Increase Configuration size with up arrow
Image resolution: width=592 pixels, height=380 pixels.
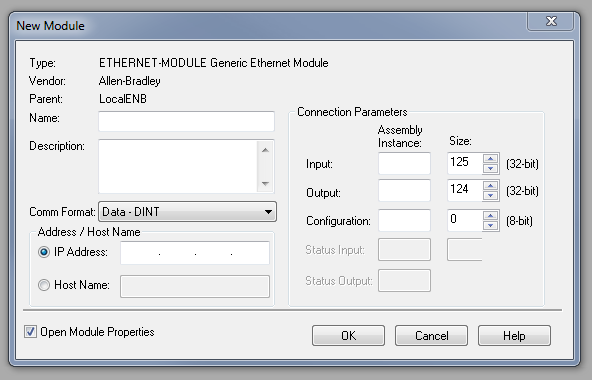(x=490, y=216)
